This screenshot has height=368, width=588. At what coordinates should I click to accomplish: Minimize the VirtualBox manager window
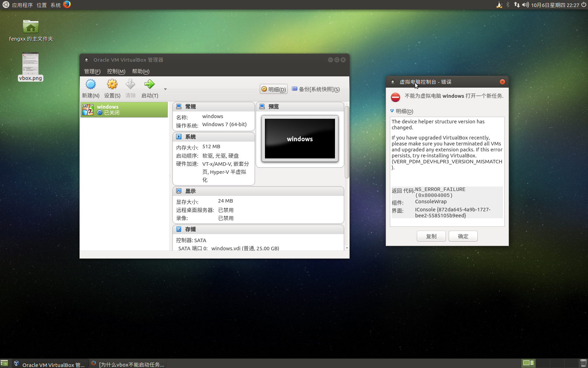coord(330,60)
